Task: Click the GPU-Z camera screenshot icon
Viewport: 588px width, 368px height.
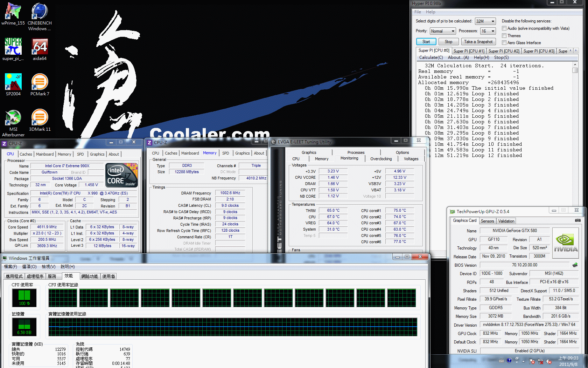Action: [577, 220]
